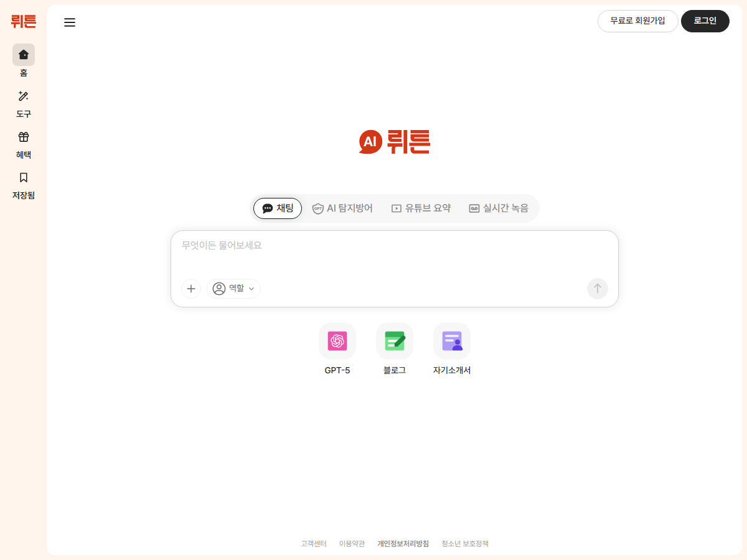Image resolution: width=747 pixels, height=560 pixels.
Task: Open the 혜택 gift icon
Action: click(x=24, y=137)
